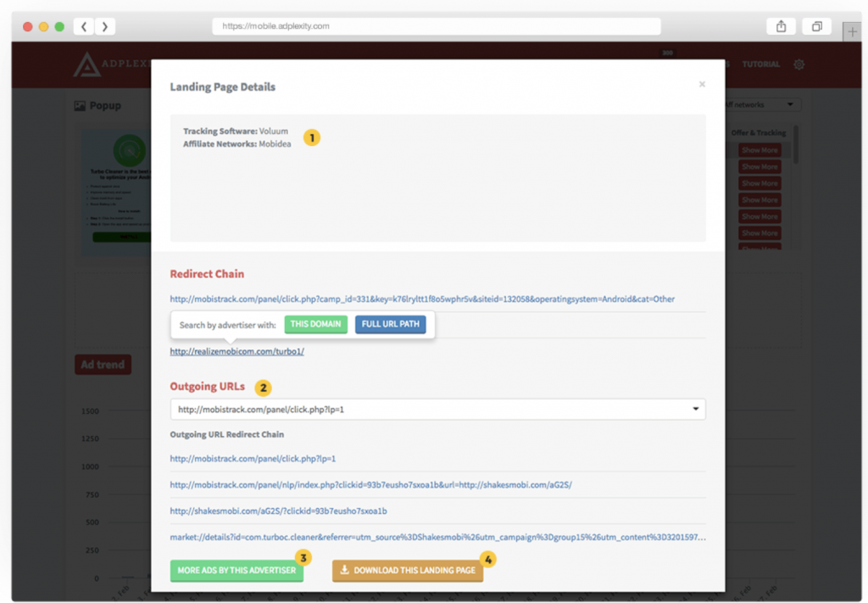This screenshot has height=603, width=868.
Task: Click DOWNLOAD THIS LANDING PAGE button
Action: click(408, 570)
